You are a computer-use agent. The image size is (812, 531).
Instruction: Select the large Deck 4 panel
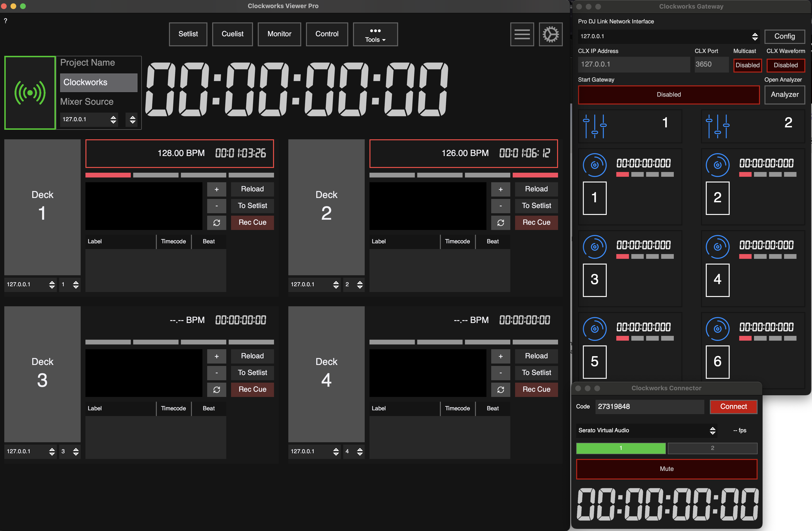(x=326, y=374)
